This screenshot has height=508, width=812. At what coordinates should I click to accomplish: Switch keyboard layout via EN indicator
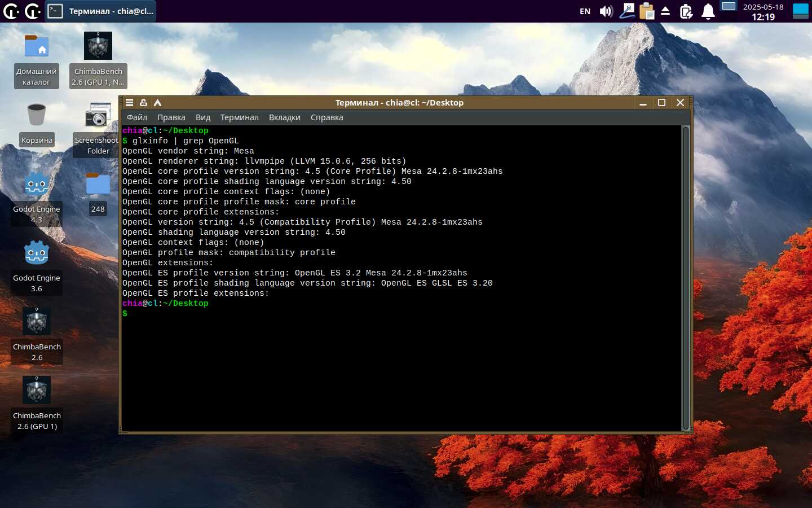coord(585,11)
